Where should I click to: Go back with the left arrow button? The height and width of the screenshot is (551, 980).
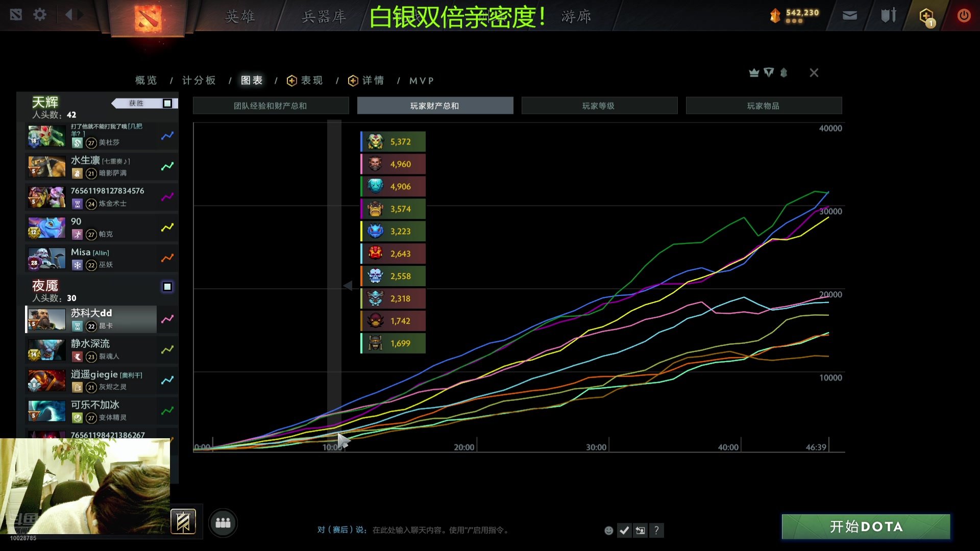[68, 15]
